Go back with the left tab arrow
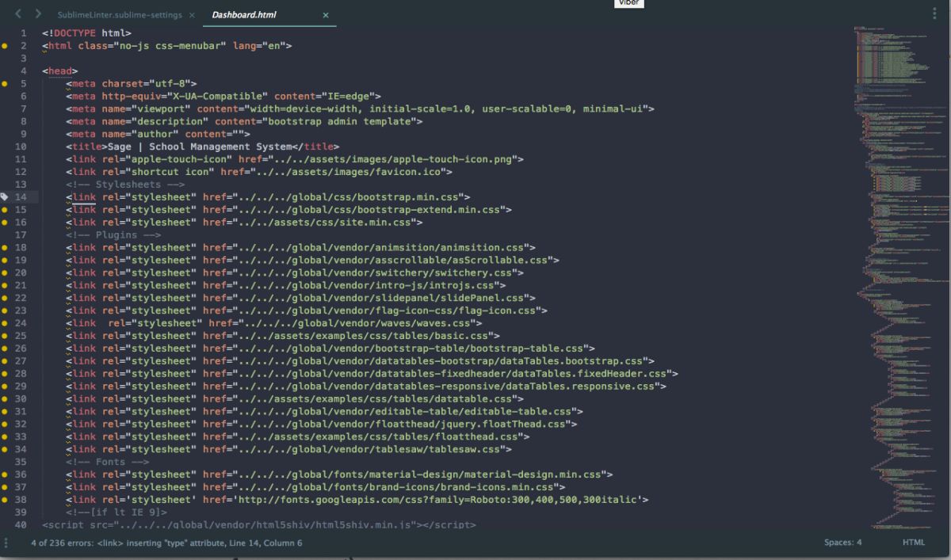This screenshot has width=951, height=560. [x=19, y=14]
